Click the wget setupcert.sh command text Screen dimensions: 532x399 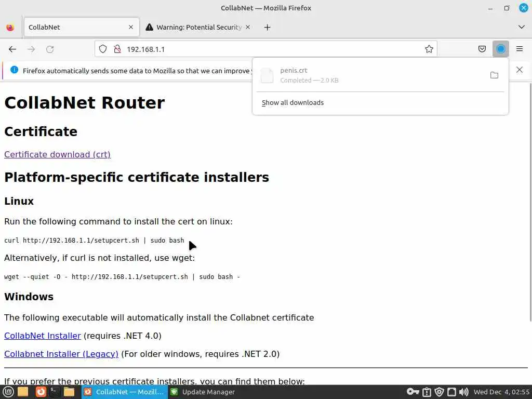point(122,276)
